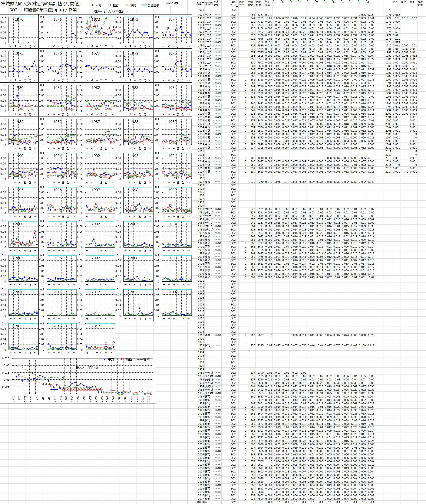Viewport: 426px width, 504px height.
Task: Select the 1983 monthly chart
Action: (134, 99)
